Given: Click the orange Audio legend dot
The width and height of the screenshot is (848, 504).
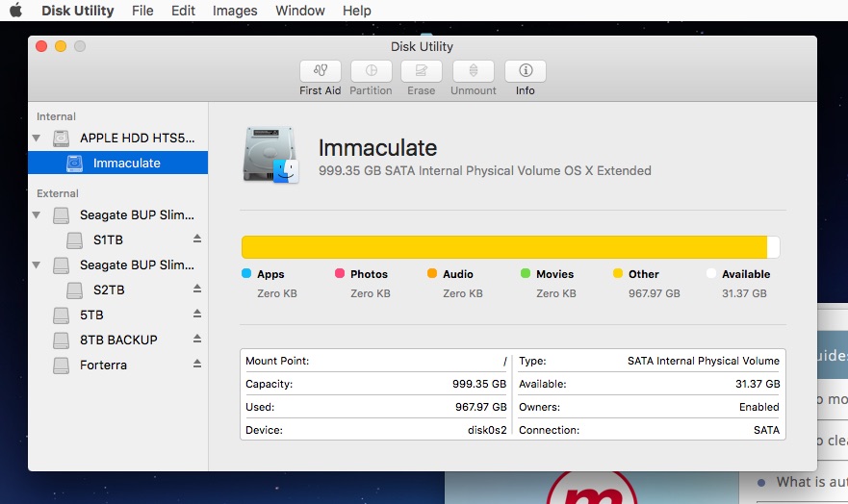Looking at the screenshot, I should (432, 273).
